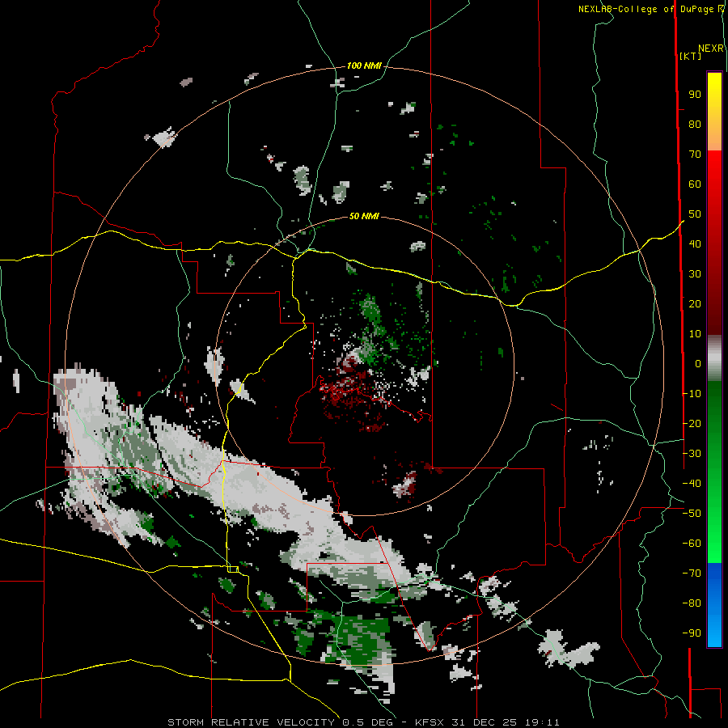Click the "-80" scale label

point(692,603)
